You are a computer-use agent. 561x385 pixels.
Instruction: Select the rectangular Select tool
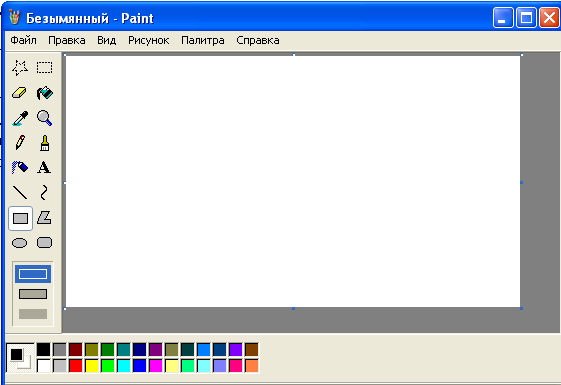(44, 68)
